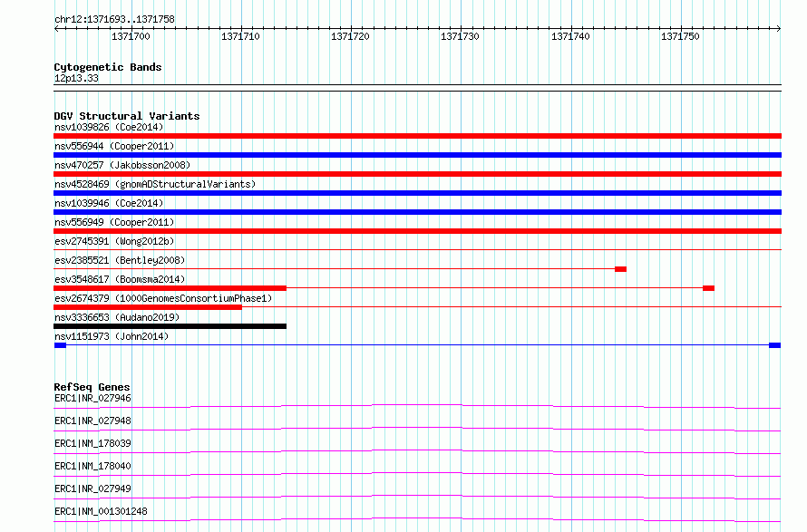Select ruler tick label 1371750
Viewport: 807px width, 532px height.
(x=680, y=36)
